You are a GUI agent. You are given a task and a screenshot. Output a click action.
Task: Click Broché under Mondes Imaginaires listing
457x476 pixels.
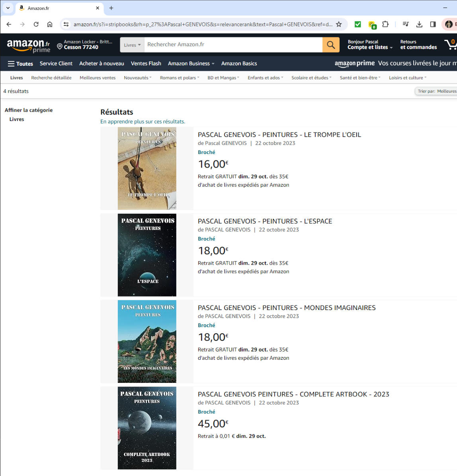pos(207,325)
